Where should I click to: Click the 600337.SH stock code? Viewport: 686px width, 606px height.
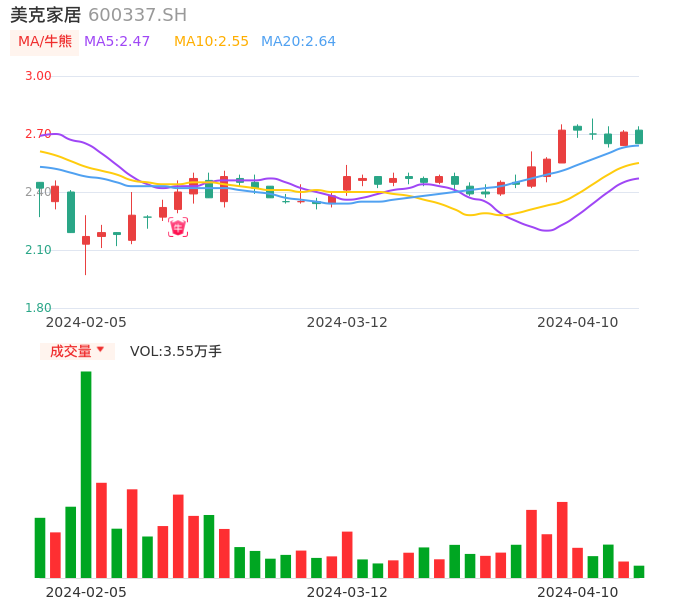(x=137, y=15)
